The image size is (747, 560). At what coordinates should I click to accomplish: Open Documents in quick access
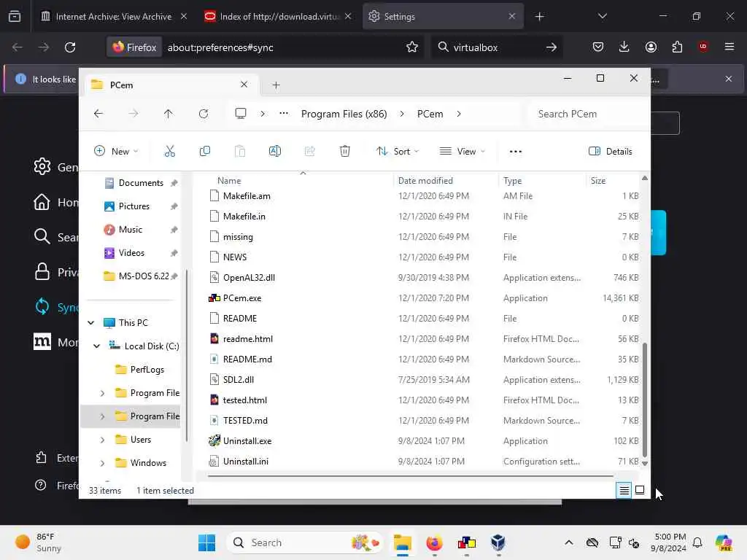(141, 183)
